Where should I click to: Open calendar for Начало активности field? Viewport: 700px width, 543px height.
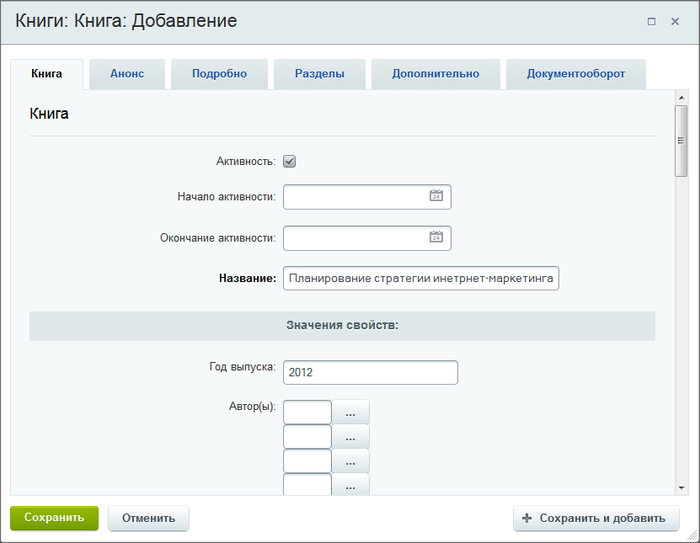pos(436,195)
